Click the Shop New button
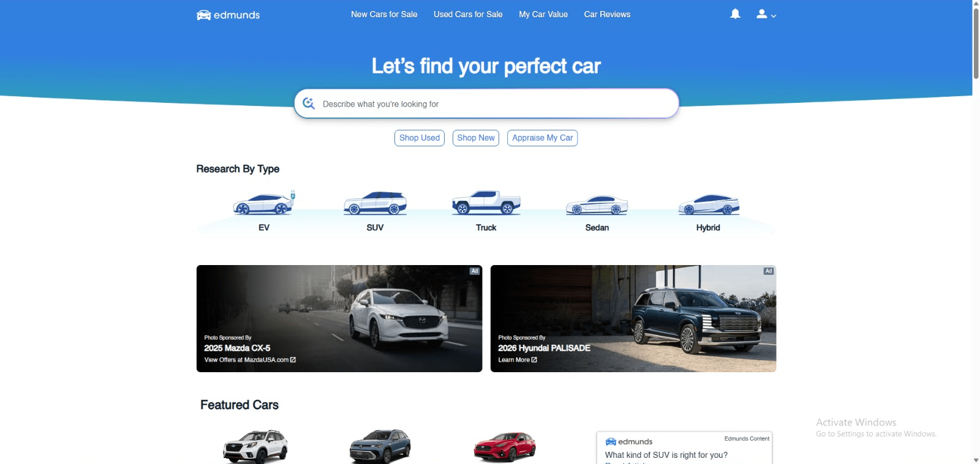The height and width of the screenshot is (464, 980). click(476, 138)
